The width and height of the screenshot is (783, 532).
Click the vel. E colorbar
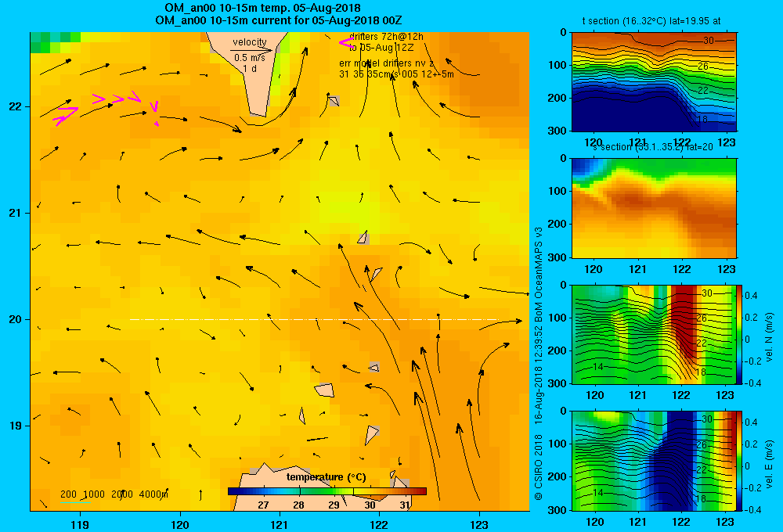click(740, 461)
